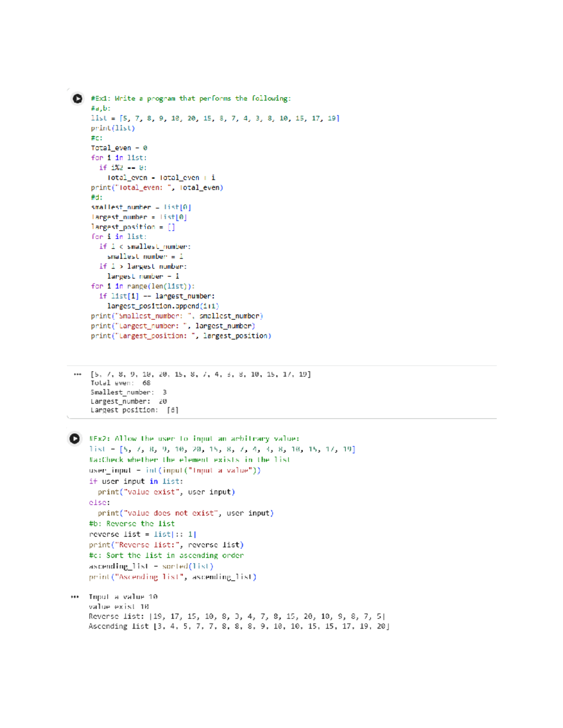Click the 'Input a value 10' output prompt
The width and height of the screenshot is (563, 728).
tap(123, 597)
